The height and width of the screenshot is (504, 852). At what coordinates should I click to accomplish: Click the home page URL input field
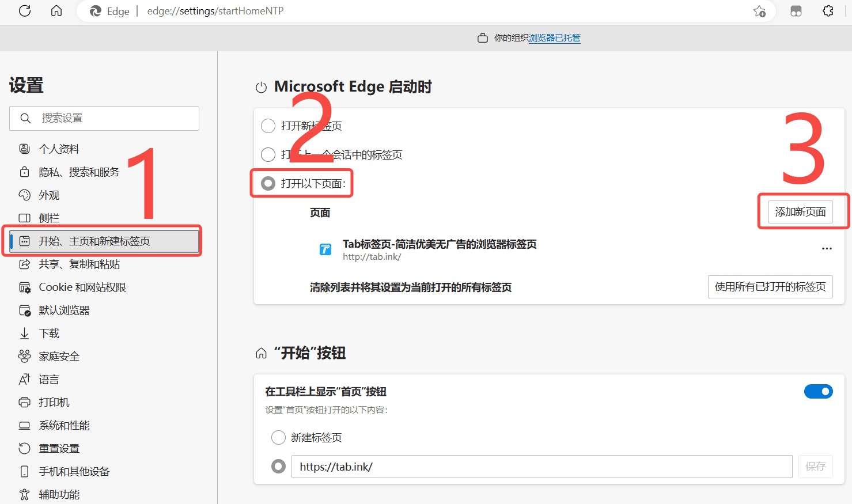point(542,467)
